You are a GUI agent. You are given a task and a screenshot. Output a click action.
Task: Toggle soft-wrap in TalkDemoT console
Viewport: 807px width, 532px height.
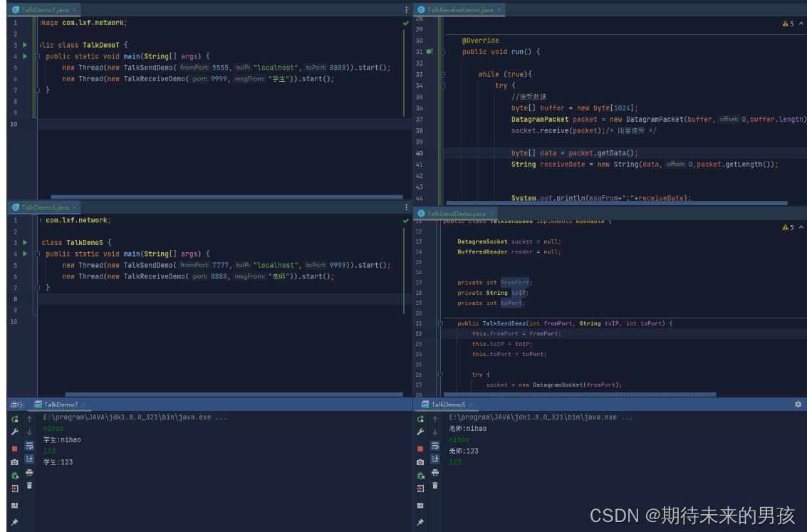pyautogui.click(x=29, y=446)
